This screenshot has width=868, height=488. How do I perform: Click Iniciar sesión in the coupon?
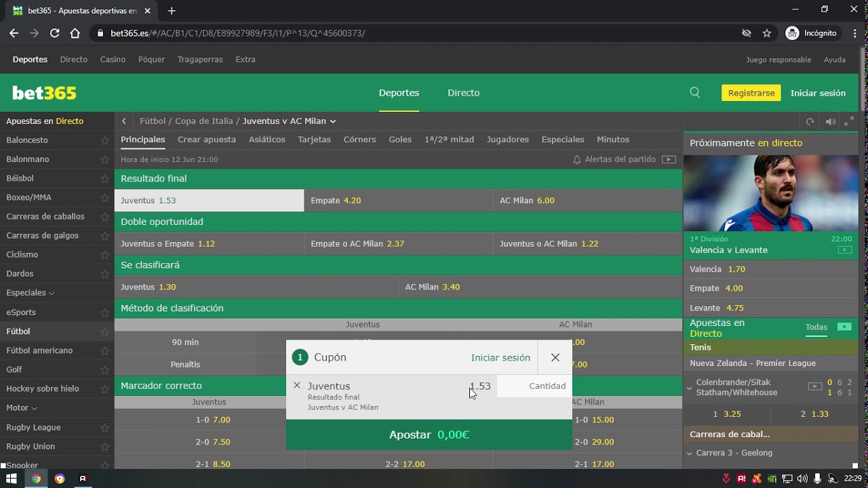500,358
